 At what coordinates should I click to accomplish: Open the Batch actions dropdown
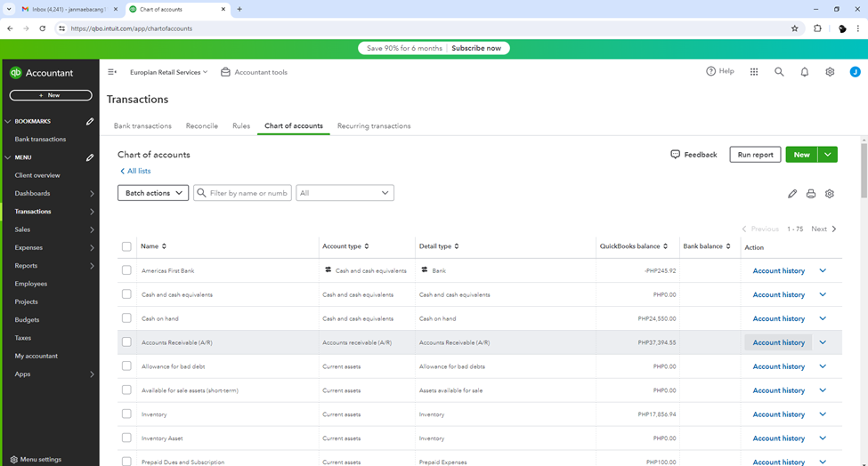[153, 193]
